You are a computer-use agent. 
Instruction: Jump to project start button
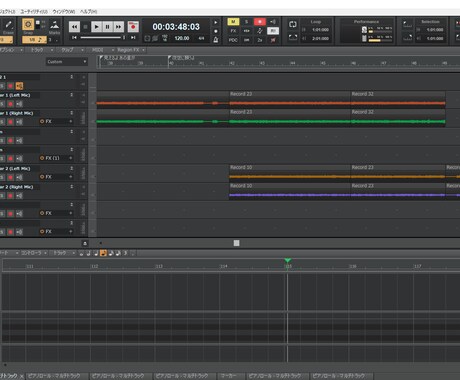click(x=74, y=38)
